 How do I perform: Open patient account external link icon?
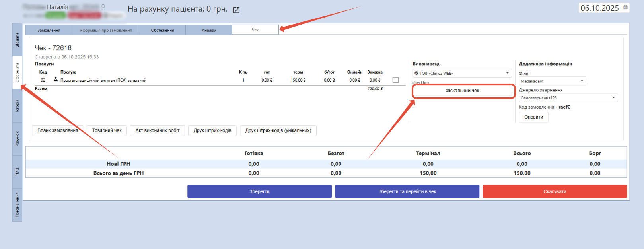pos(236,10)
